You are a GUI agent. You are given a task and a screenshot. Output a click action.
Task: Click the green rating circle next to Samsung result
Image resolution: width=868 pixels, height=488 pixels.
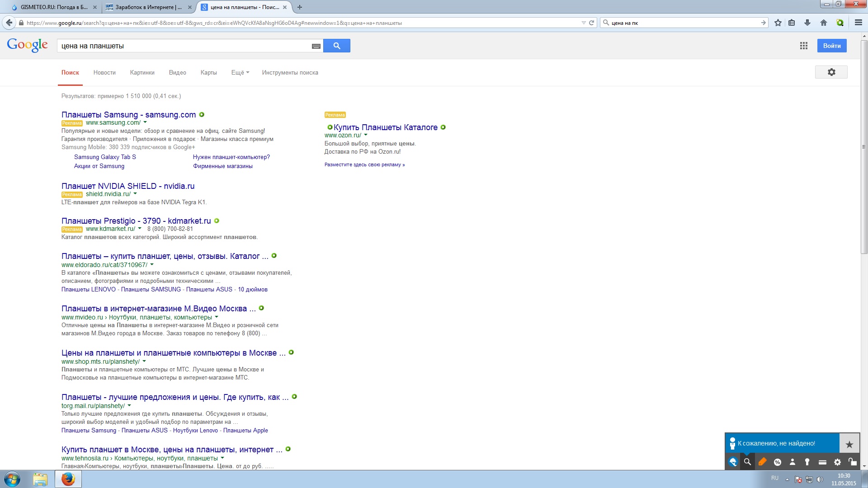pyautogui.click(x=202, y=115)
